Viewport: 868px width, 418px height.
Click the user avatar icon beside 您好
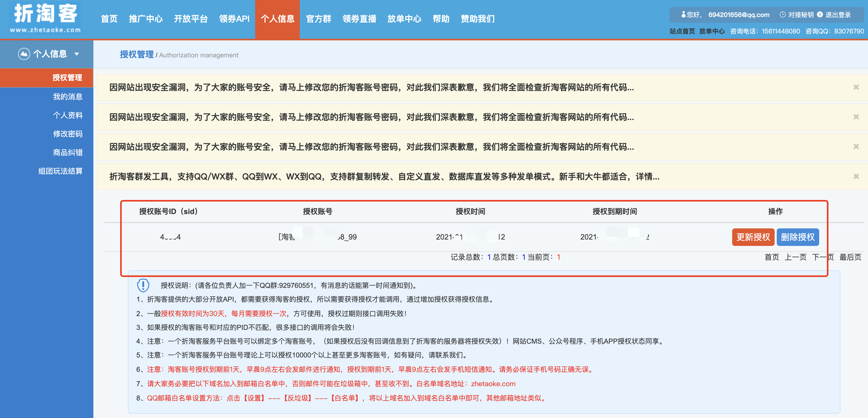pyautogui.click(x=683, y=15)
